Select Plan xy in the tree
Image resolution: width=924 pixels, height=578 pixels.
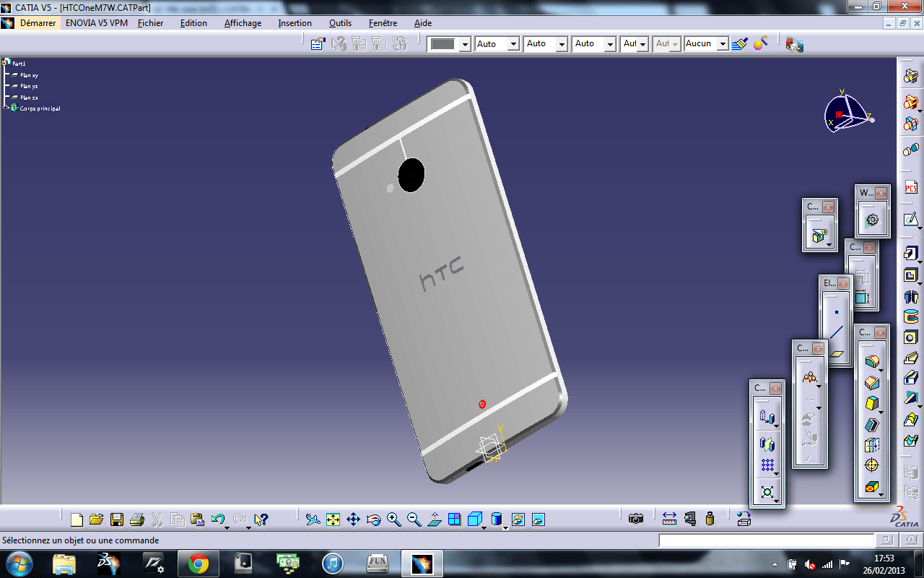point(29,75)
